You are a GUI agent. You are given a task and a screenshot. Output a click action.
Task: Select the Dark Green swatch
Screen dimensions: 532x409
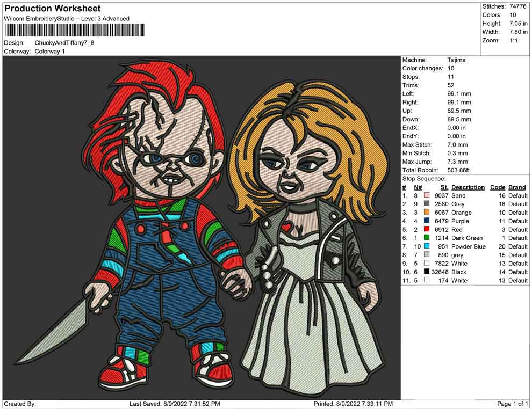427,238
